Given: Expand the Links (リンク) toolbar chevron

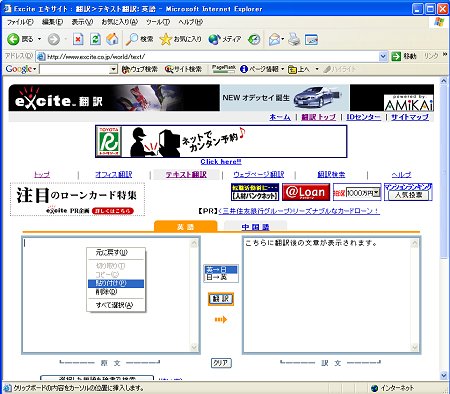Looking at the screenshot, I should (x=445, y=55).
